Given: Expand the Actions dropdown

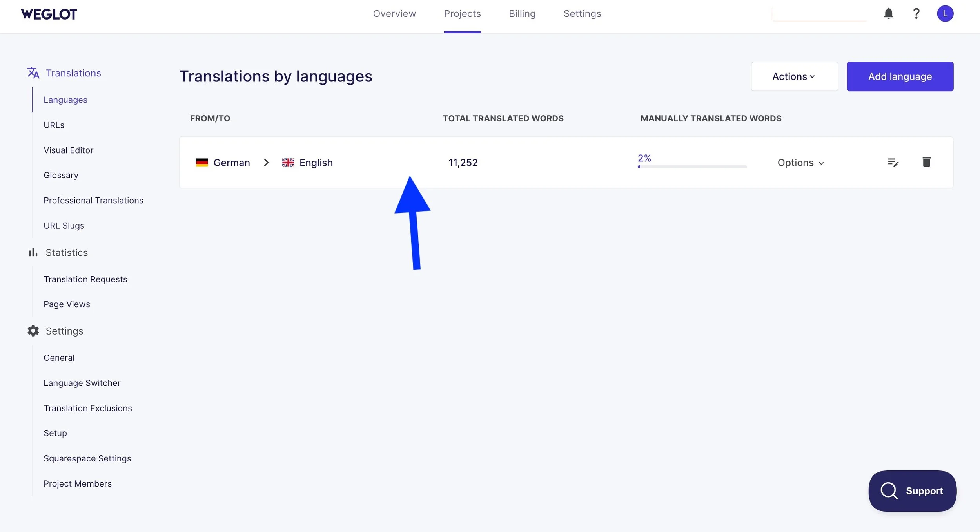Looking at the screenshot, I should click(794, 76).
